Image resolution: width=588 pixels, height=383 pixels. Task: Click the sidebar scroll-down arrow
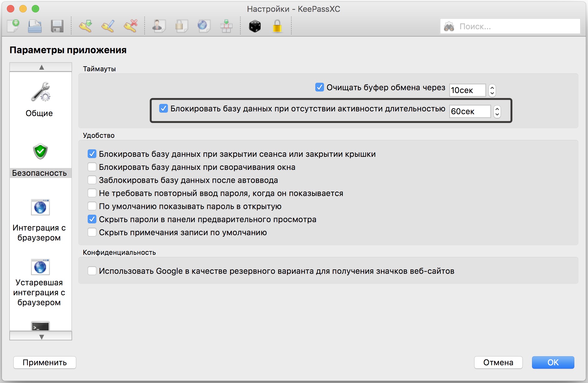click(x=41, y=336)
